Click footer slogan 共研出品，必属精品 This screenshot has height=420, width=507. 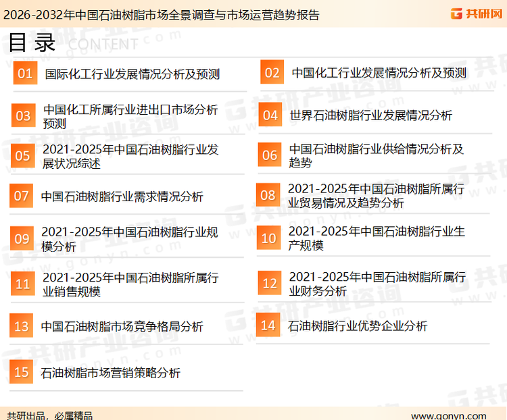tap(49, 415)
